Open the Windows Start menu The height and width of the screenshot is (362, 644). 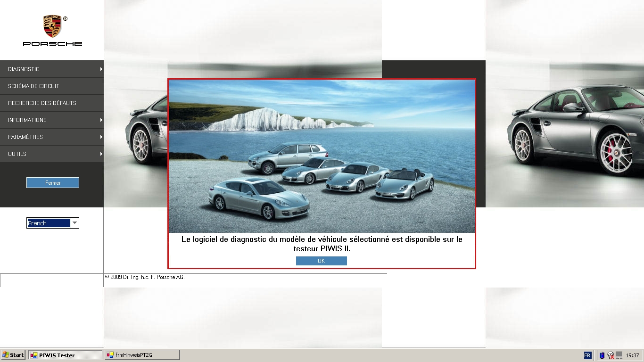[13, 355]
